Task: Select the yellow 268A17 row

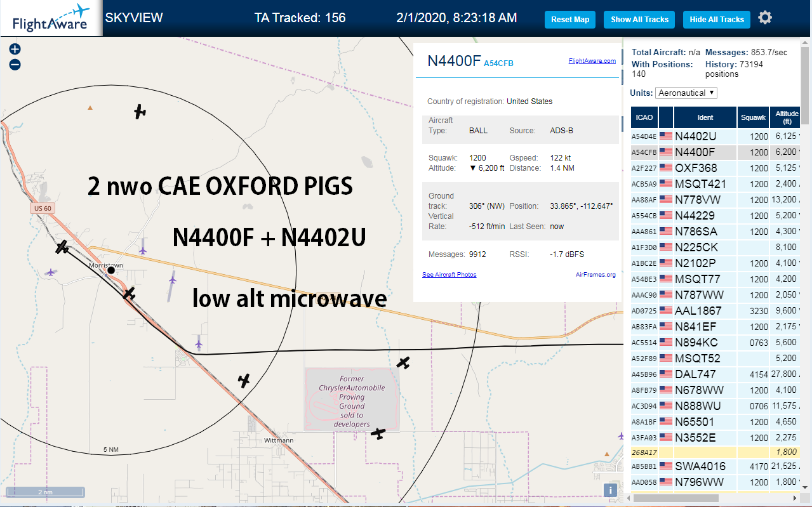Action: click(x=715, y=452)
